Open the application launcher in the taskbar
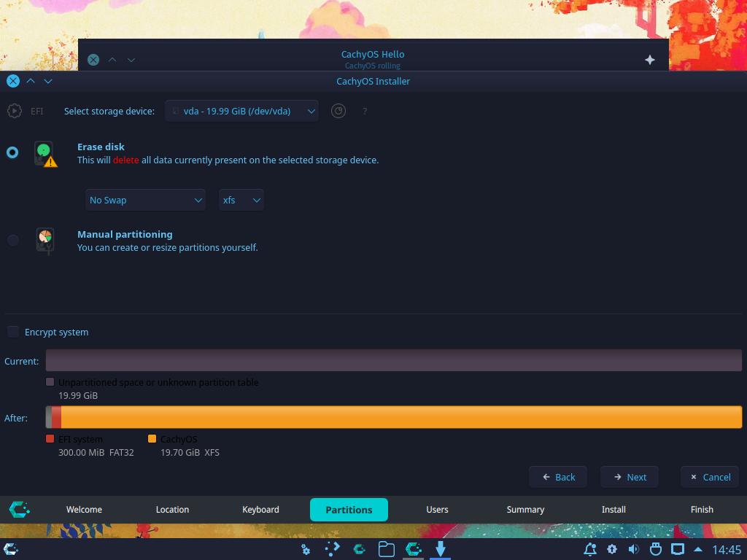The height and width of the screenshot is (560, 747). (x=10, y=550)
